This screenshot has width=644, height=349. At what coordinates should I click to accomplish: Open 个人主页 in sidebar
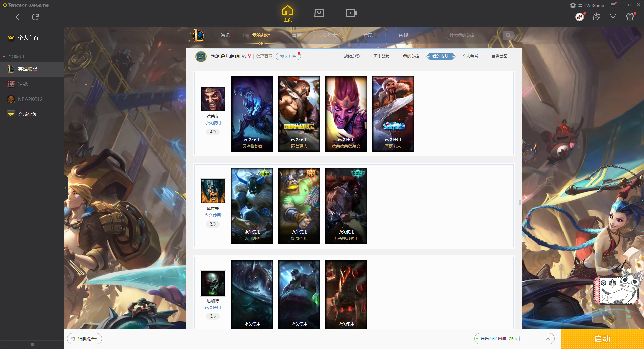tap(28, 38)
